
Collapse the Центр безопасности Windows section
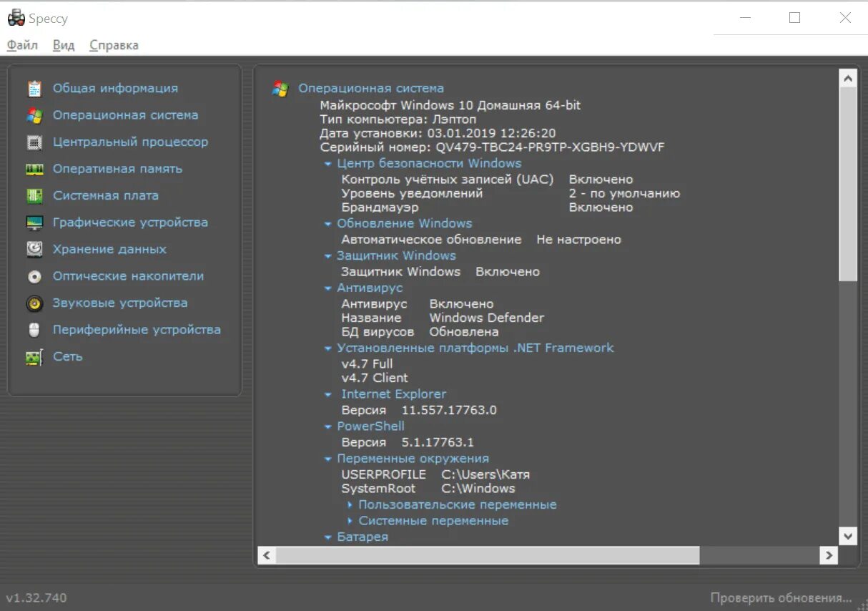pos(327,164)
